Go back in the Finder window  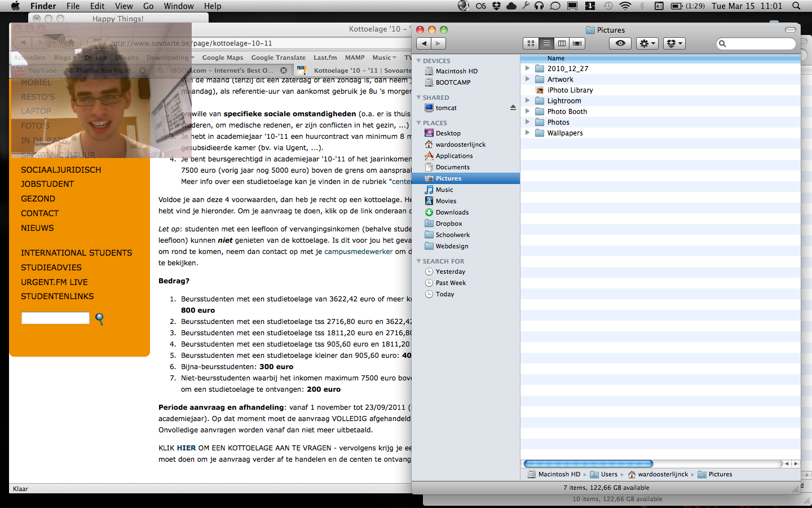[x=424, y=43]
